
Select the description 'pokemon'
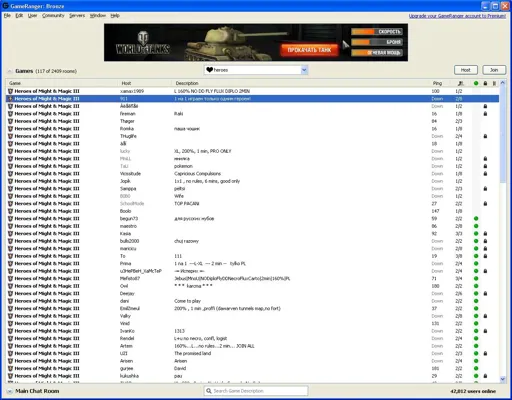coord(183,166)
